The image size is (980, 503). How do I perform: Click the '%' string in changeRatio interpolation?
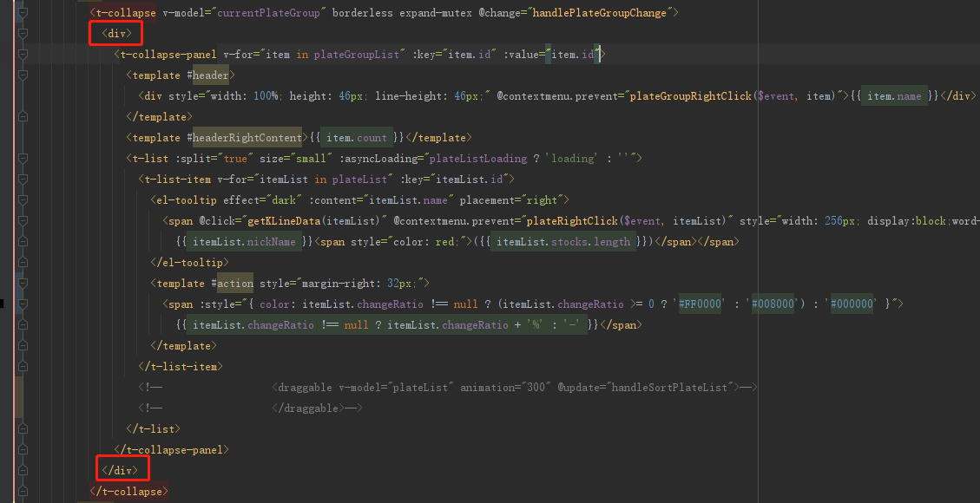[x=537, y=325]
